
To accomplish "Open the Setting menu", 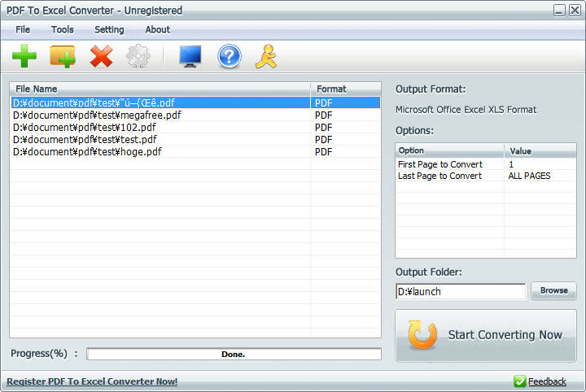I will pyautogui.click(x=109, y=29).
